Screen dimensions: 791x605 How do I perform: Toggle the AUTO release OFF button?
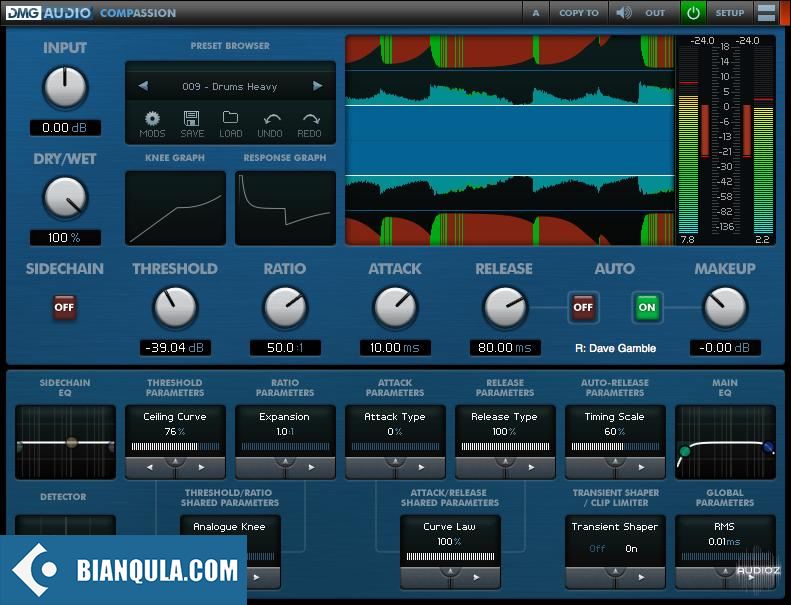tap(583, 307)
